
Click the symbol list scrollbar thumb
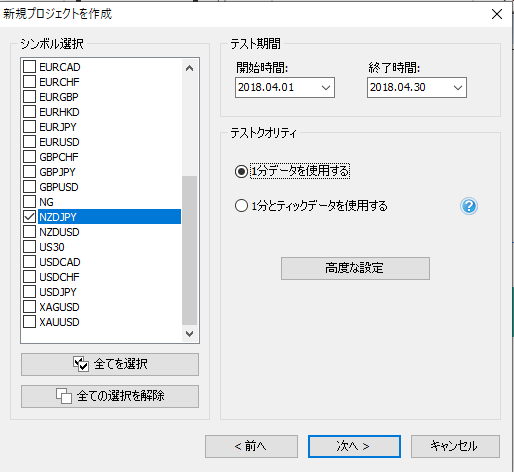point(189,250)
